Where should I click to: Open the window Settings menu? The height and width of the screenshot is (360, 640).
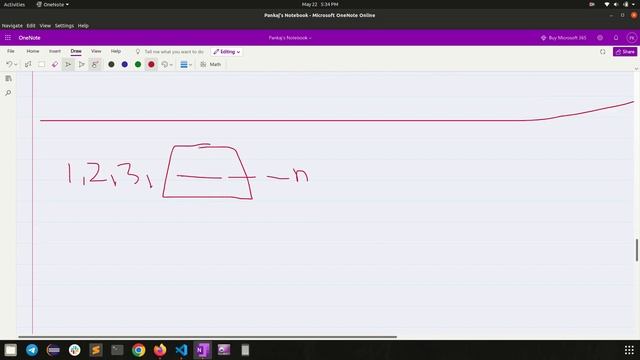click(64, 26)
